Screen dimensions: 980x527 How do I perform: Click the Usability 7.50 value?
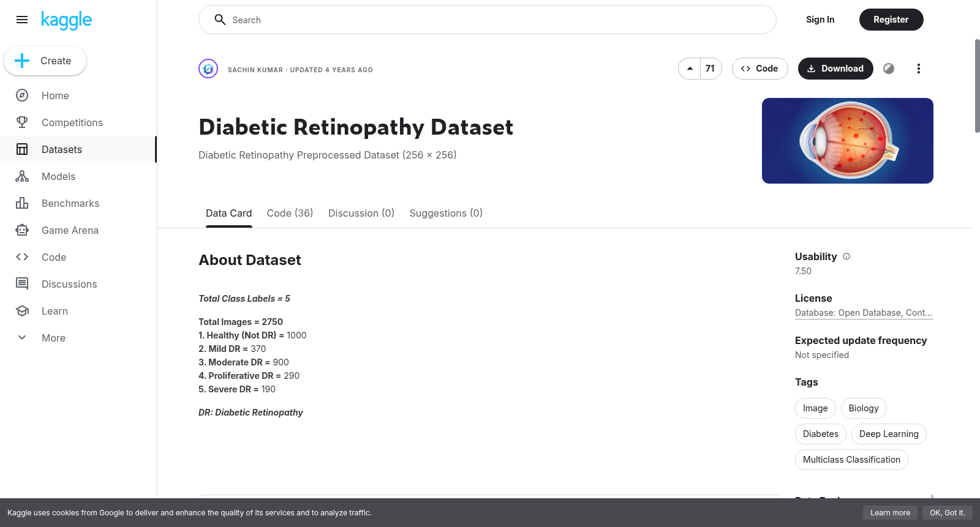click(803, 271)
